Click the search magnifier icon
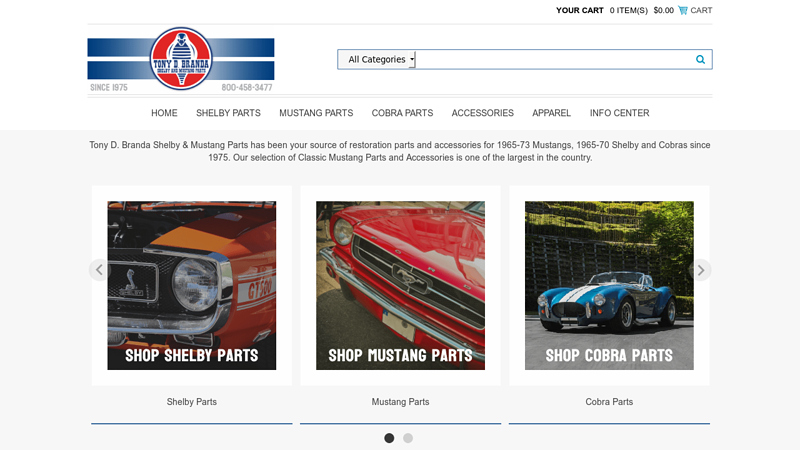 (700, 59)
